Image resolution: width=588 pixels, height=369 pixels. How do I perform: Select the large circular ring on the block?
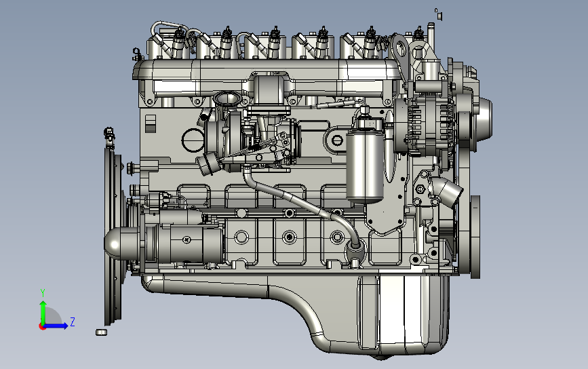click(x=193, y=140)
